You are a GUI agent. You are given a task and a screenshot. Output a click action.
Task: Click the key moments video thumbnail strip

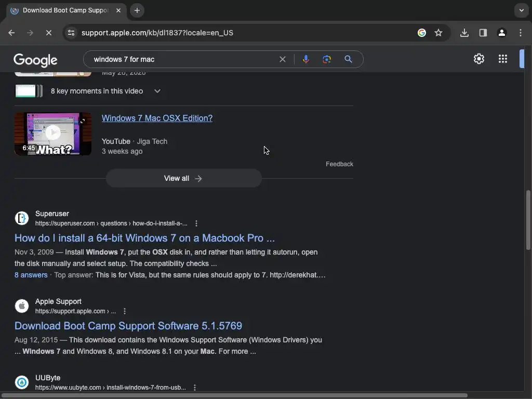pyautogui.click(x=29, y=91)
